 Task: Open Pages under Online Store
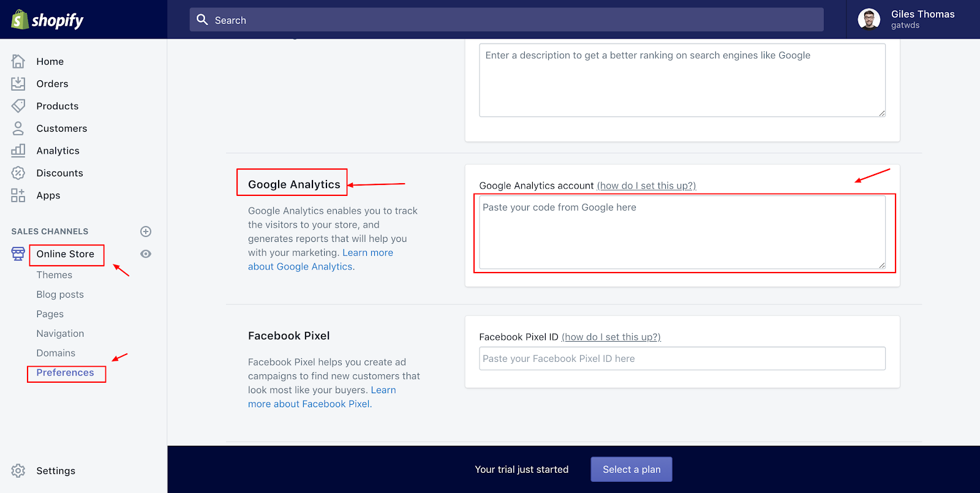pyautogui.click(x=50, y=314)
